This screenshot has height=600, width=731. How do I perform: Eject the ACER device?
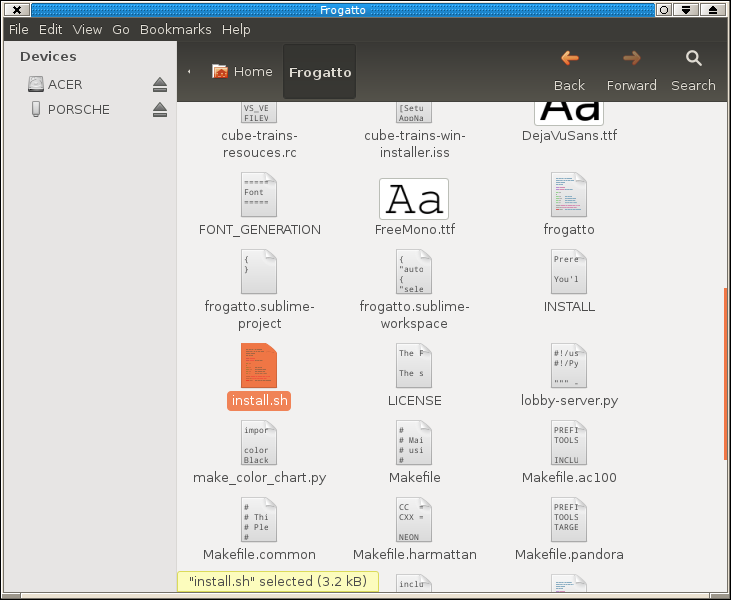point(159,85)
